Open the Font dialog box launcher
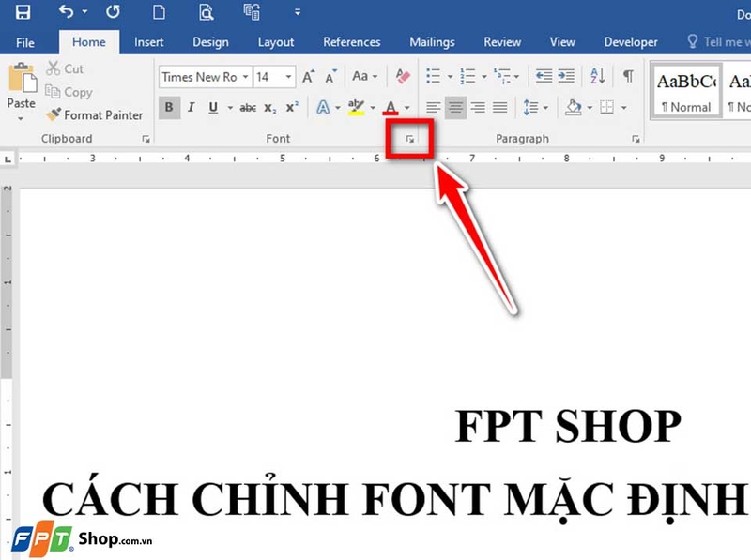751x560 pixels. (410, 139)
